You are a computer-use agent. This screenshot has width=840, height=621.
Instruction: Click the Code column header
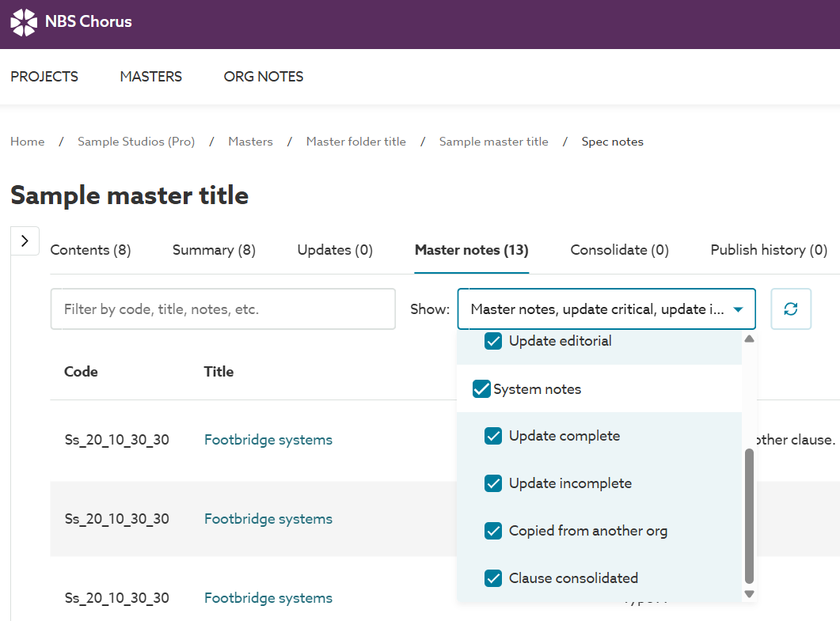[x=81, y=372]
